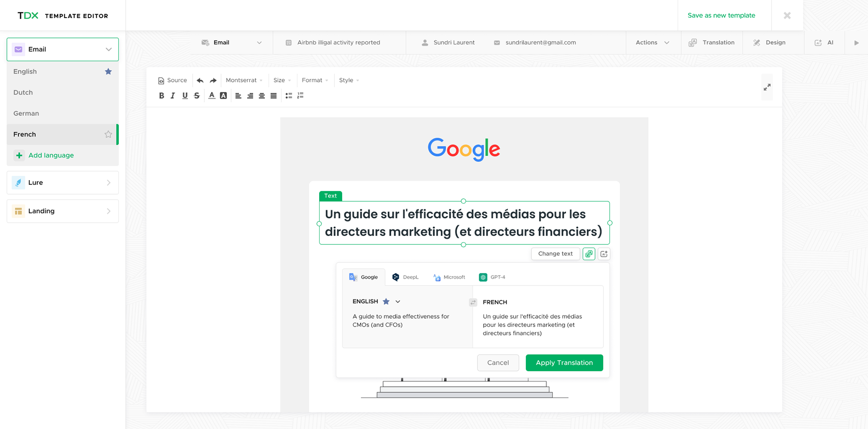Screen dimensions: 868x429
Task: Select the DeepL translation tab
Action: click(x=406, y=277)
